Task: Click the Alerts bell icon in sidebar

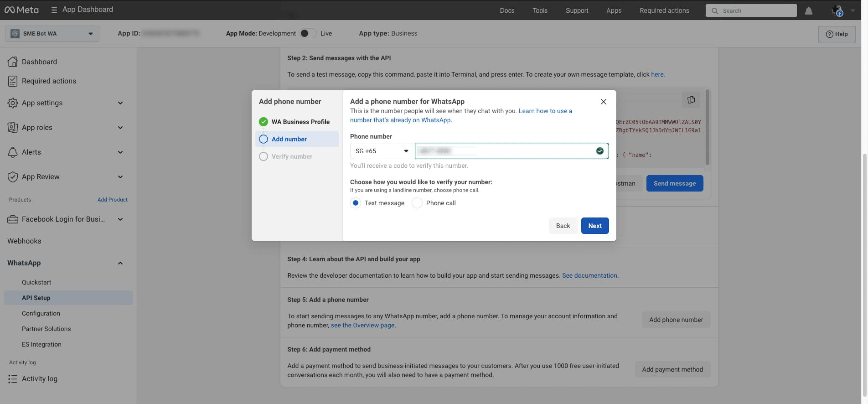Action: pos(13,152)
